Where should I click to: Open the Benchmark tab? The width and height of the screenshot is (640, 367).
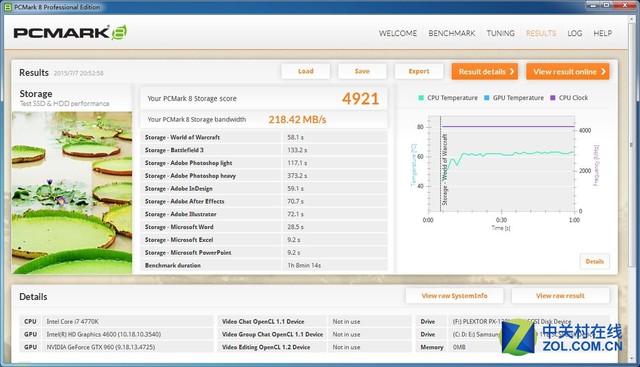452,33
